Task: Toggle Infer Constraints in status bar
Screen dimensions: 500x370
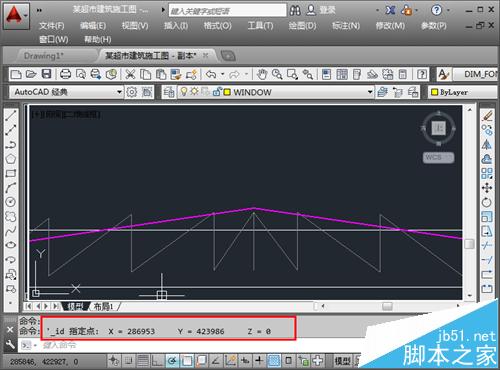Action: pyautogui.click(x=114, y=361)
